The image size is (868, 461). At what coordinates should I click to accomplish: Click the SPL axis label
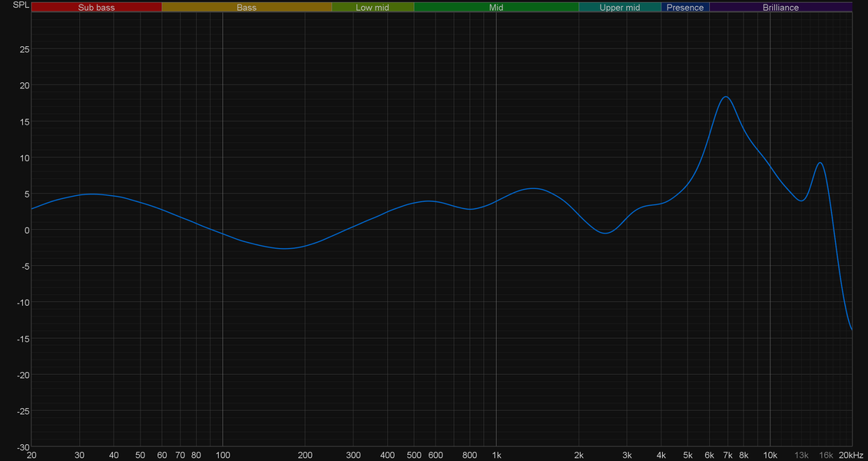[x=20, y=5]
